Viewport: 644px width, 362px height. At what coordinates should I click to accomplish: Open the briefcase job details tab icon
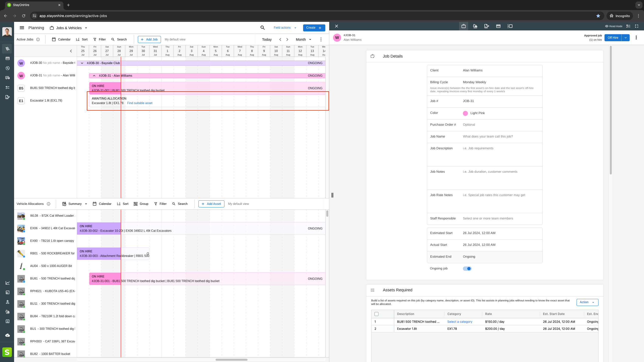[463, 26]
